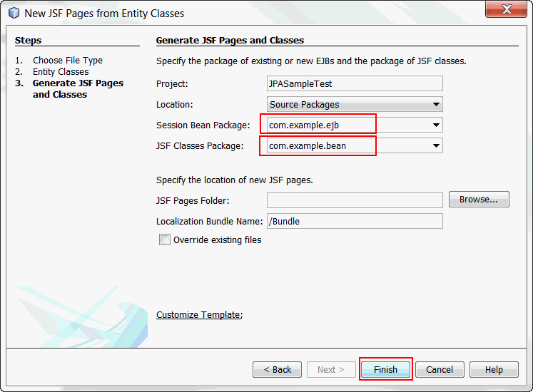Expand Session Bean Package dropdown arrow
Viewport: 533px width, 392px height.
tap(436, 125)
